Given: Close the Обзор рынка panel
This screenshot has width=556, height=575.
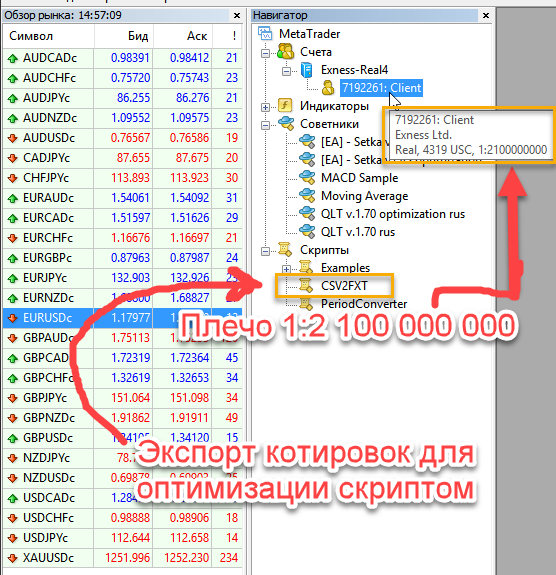Looking at the screenshot, I should coord(237,15).
